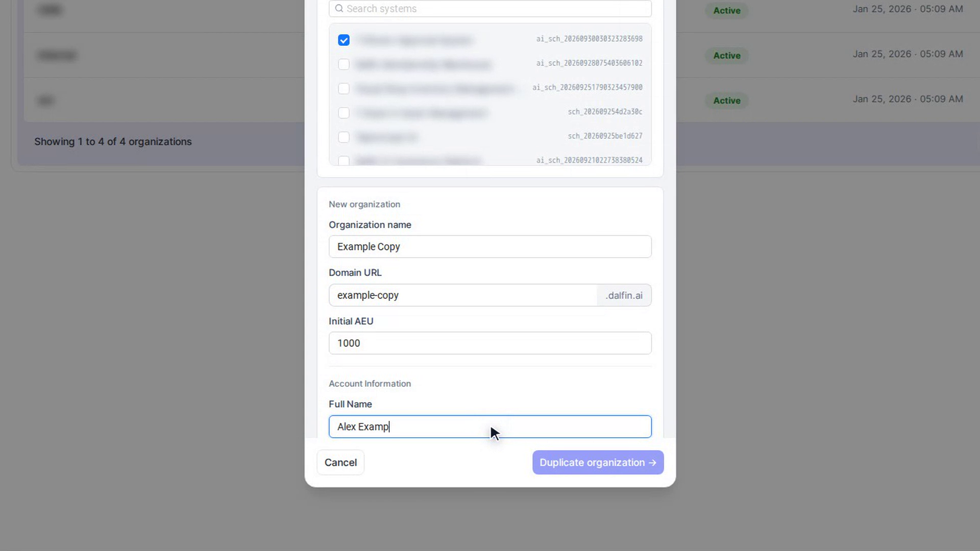Check the system ai_sch_20260925179032345790​0 checkbox
The height and width of the screenshot is (551, 980).
[344, 88]
